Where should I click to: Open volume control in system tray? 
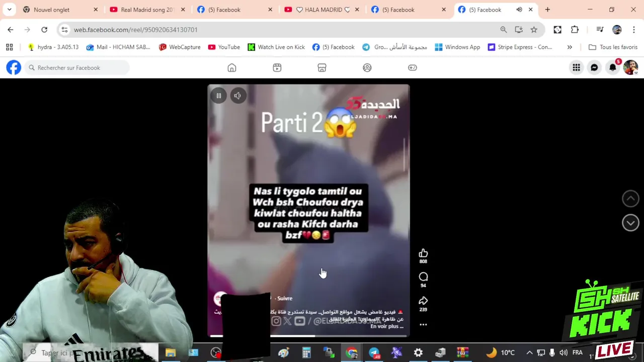point(563,352)
